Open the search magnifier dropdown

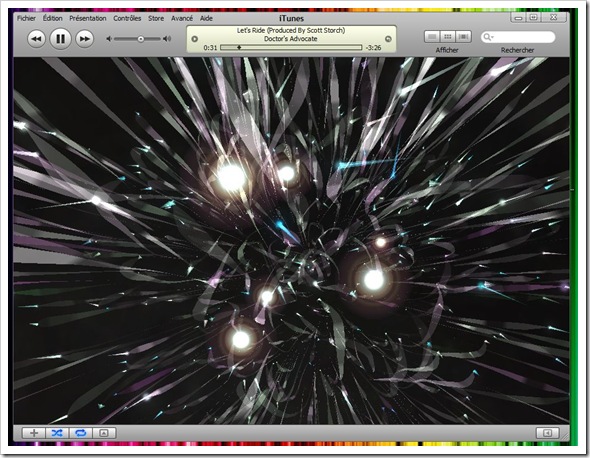488,37
